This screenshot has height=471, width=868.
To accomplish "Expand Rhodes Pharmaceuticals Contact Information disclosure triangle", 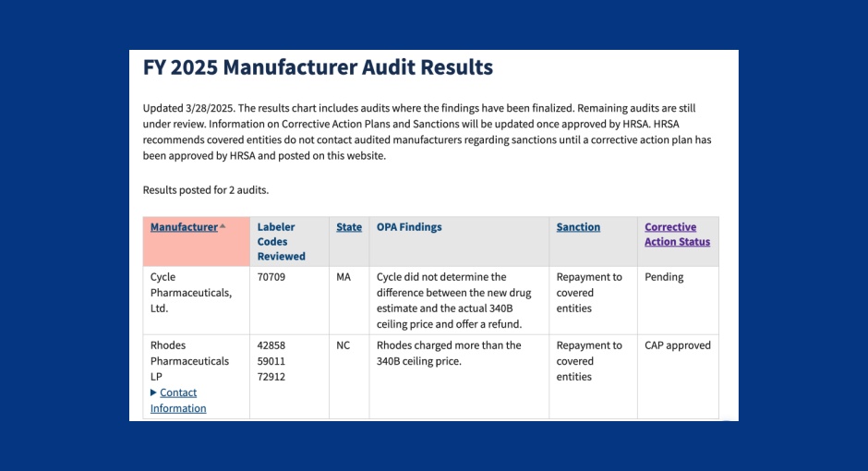I will point(153,392).
